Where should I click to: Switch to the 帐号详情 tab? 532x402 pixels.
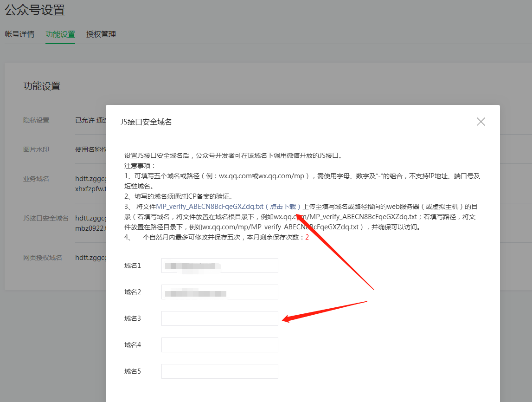click(19, 34)
